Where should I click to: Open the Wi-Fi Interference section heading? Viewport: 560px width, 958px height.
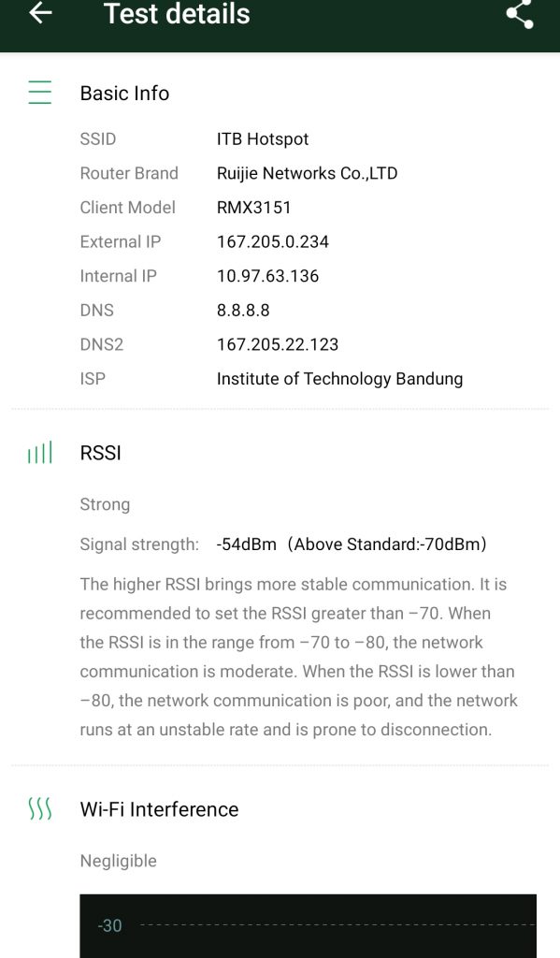tap(159, 809)
